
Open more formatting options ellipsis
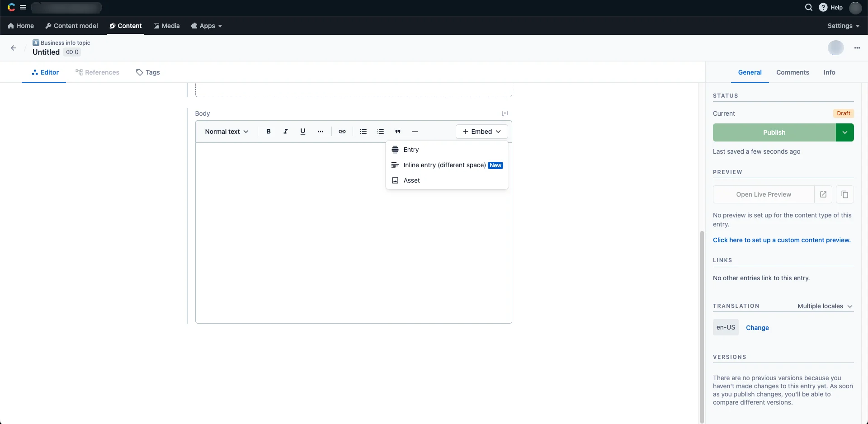(x=321, y=132)
